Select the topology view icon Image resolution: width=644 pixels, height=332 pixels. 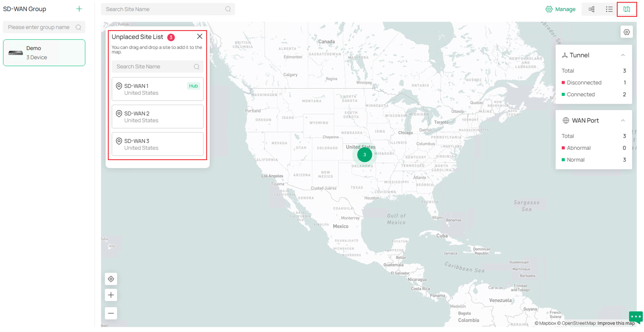click(591, 9)
